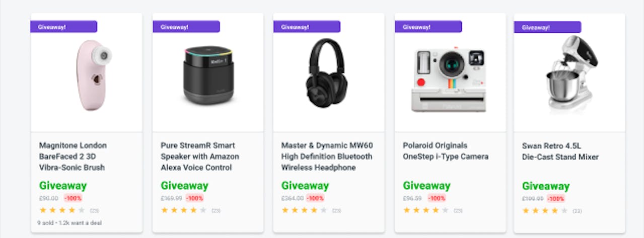This screenshot has height=238, width=644.
Task: Click Master & Dynamic MW60 Headphone title
Action: tap(327, 156)
